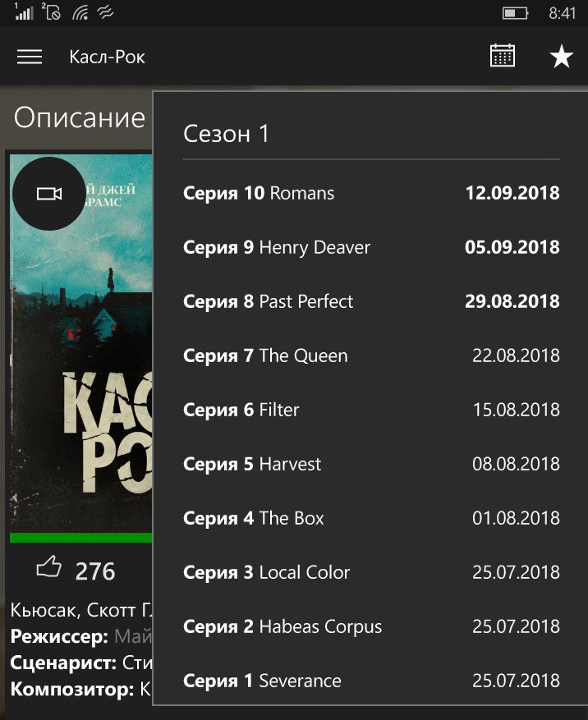
Task: Collapse the Сезон 1 header
Action: point(371,134)
